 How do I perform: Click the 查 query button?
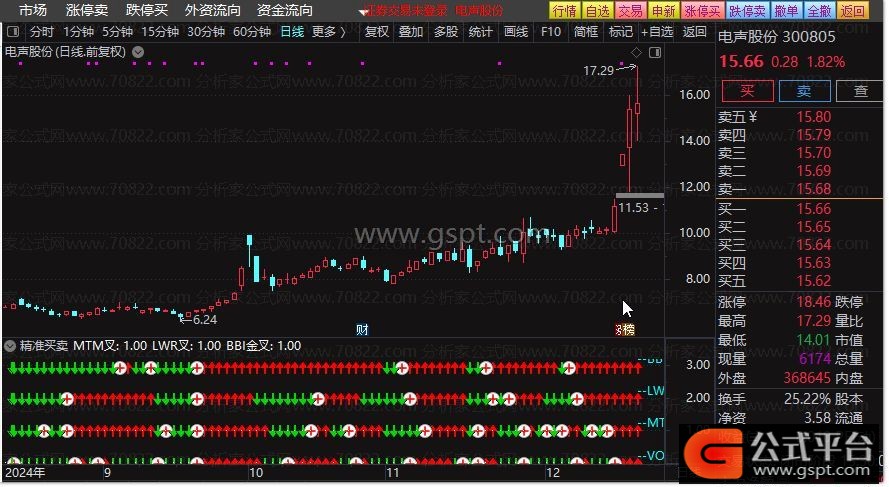point(861,91)
